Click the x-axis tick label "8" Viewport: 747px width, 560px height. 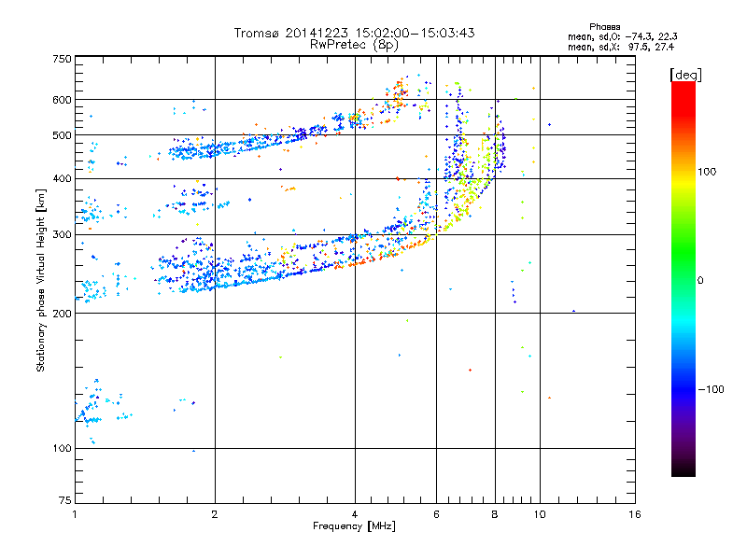pyautogui.click(x=495, y=514)
